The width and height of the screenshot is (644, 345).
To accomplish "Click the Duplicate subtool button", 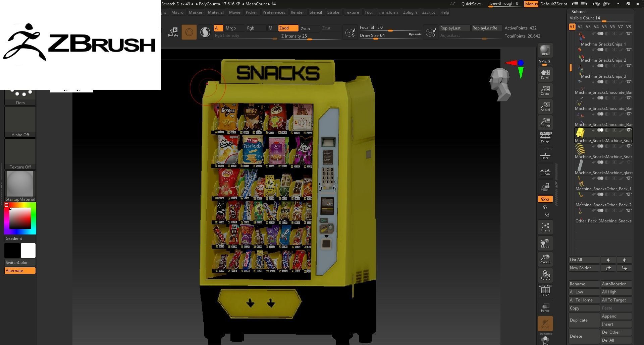I will coord(584,320).
